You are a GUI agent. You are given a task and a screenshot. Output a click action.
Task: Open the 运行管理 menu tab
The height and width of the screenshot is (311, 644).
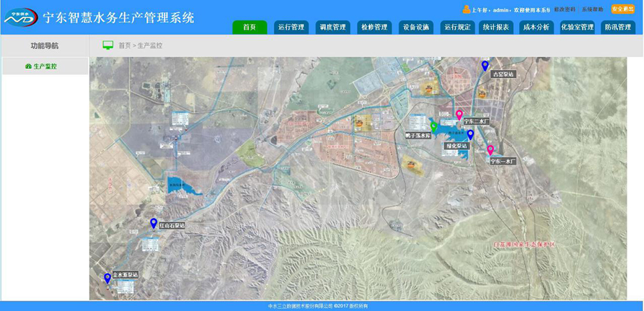click(291, 27)
